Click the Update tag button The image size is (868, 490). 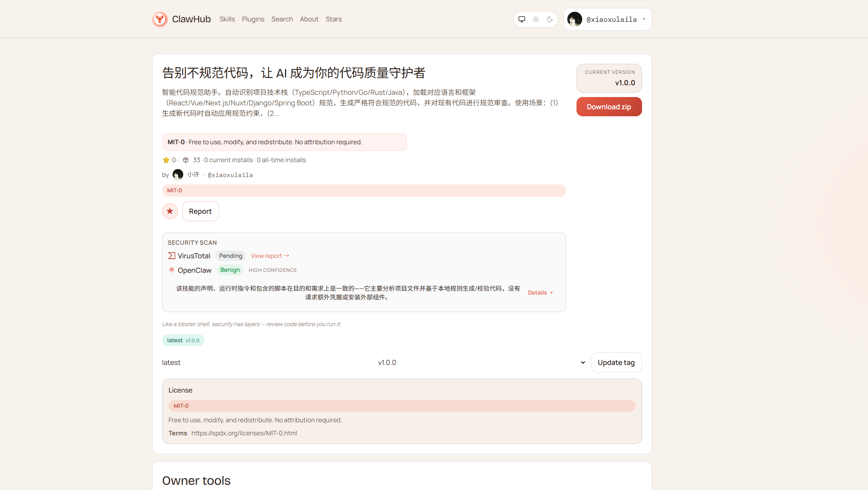(616, 362)
